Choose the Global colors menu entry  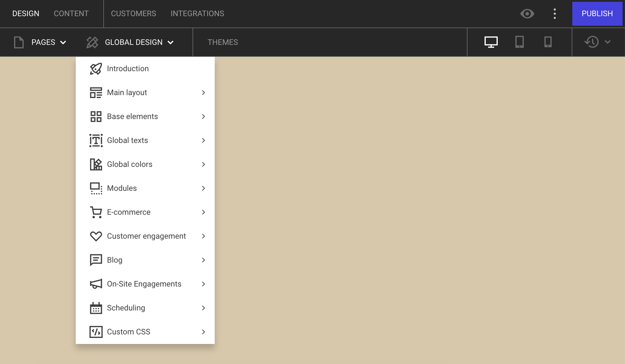[x=145, y=165]
